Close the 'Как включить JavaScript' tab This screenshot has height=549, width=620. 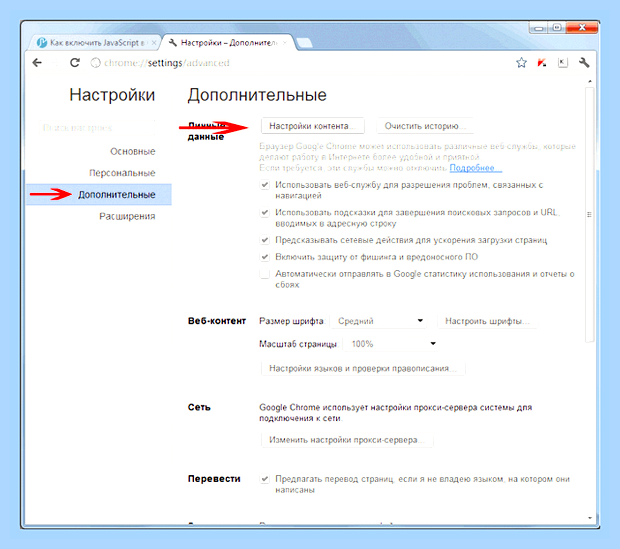click(154, 43)
